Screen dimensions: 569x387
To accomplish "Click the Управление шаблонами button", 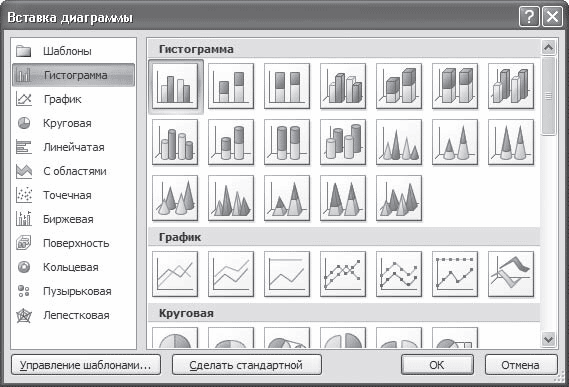I will pos(86,365).
